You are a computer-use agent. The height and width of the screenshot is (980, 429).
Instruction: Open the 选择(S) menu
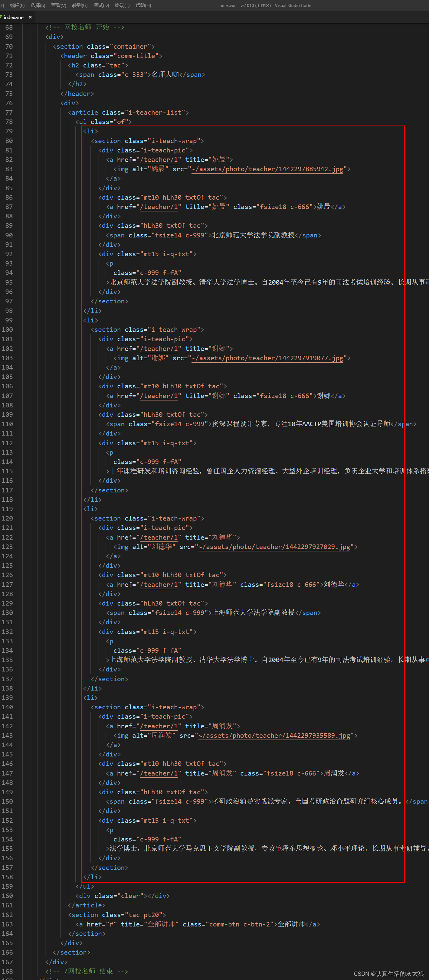38,5
